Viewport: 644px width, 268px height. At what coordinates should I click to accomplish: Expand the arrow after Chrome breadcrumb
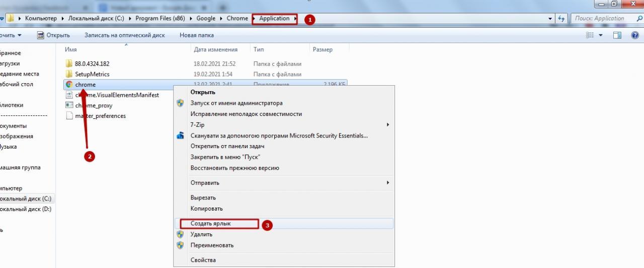pos(254,19)
